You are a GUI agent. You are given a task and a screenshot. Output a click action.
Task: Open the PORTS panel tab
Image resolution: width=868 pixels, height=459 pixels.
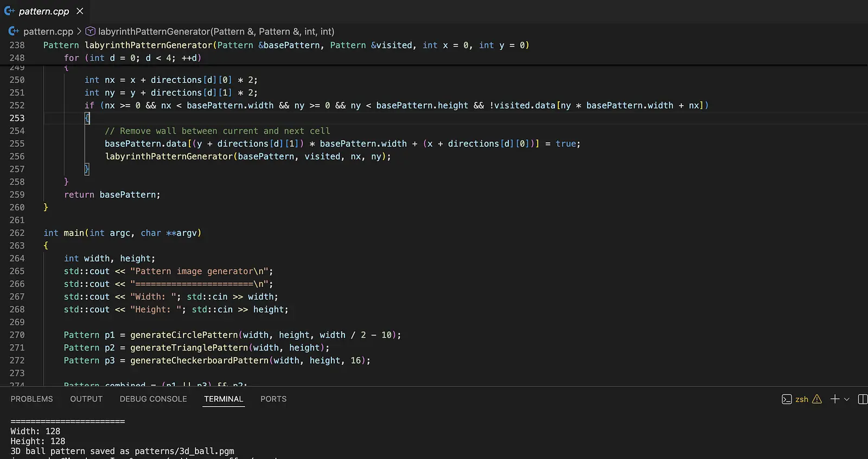coord(273,399)
